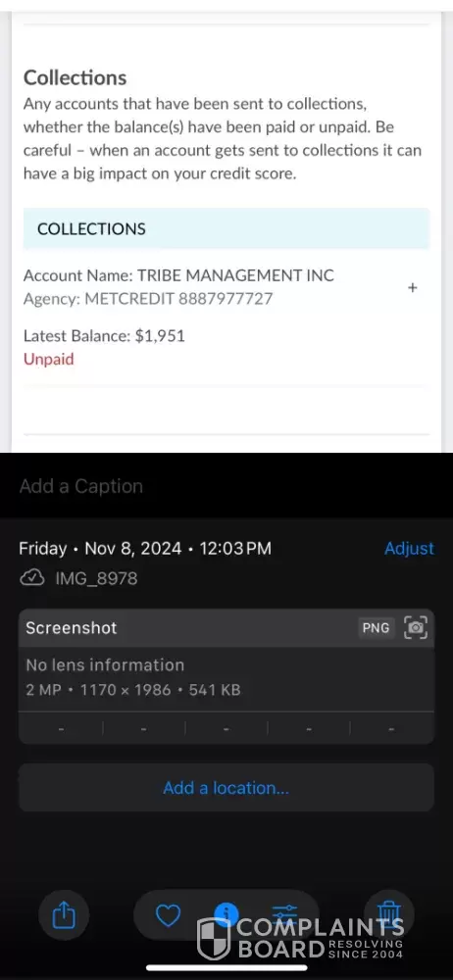Click Adjust beside the date
Viewport: 453px width, 980px height.
click(x=409, y=548)
